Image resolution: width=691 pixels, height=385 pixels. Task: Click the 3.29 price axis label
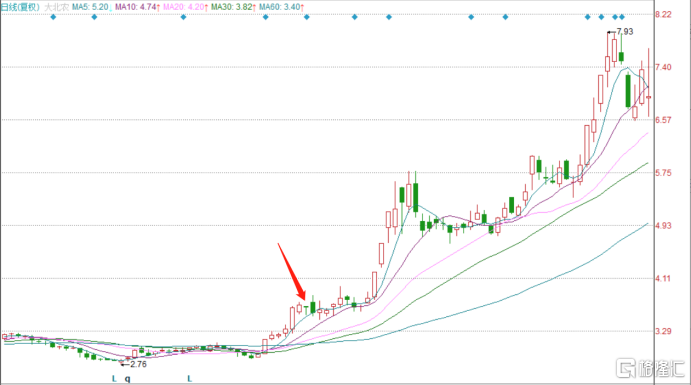tap(663, 331)
